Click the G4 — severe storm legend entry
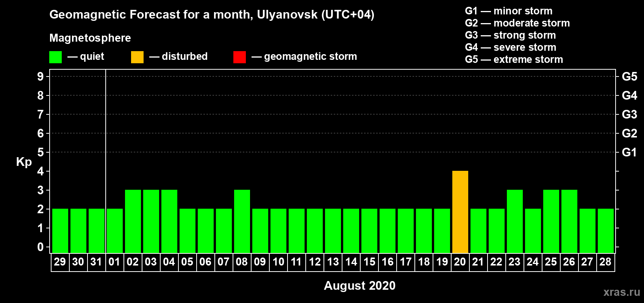The height and width of the screenshot is (303, 644). [511, 47]
